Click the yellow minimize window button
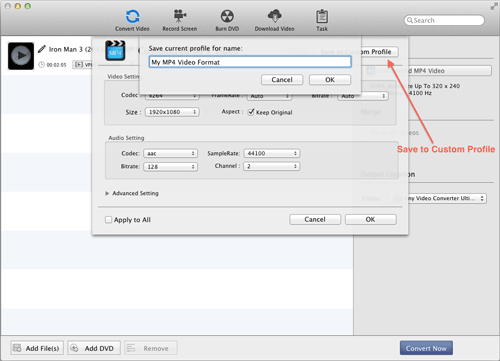The height and width of the screenshot is (361, 500). point(18,6)
